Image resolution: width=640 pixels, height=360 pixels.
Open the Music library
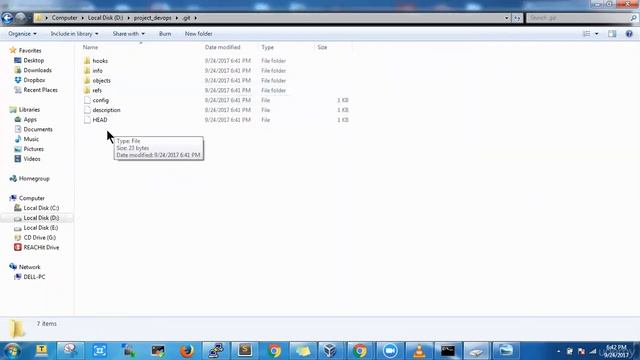tap(31, 139)
